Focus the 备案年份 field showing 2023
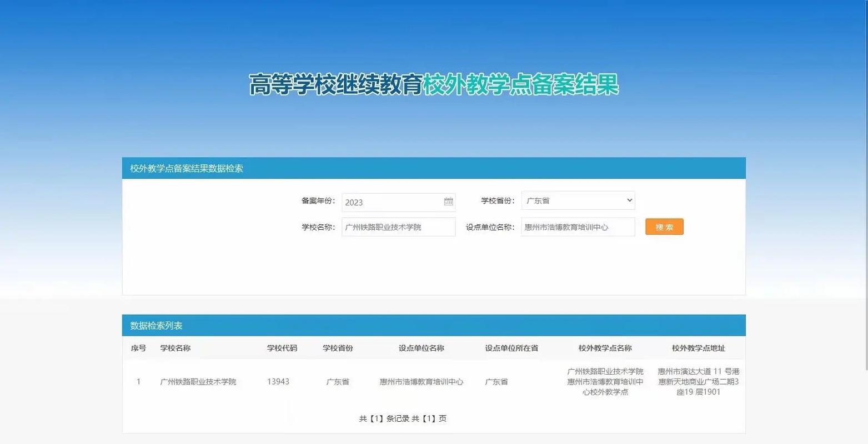This screenshot has width=868, height=444. pos(398,202)
